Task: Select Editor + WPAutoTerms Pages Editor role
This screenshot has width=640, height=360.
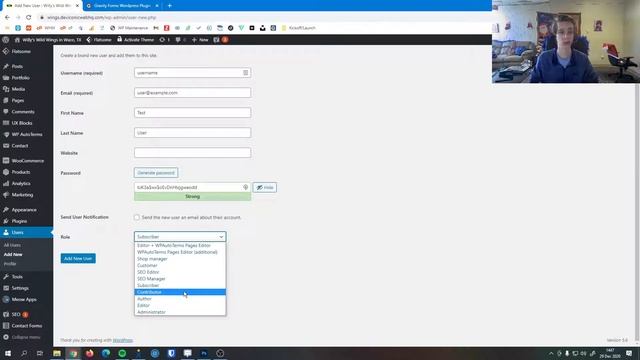Action: pyautogui.click(x=180, y=246)
